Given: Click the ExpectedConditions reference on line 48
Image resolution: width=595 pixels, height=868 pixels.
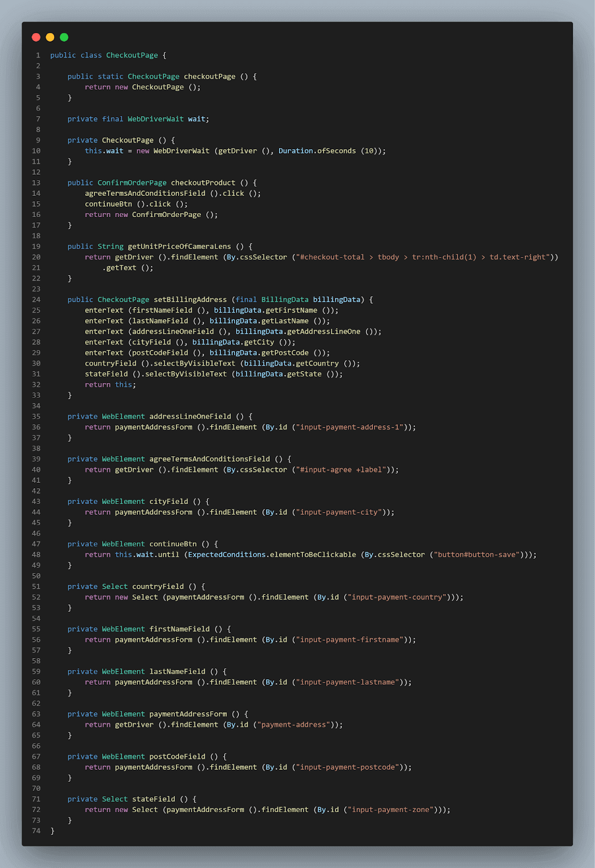Looking at the screenshot, I should [x=227, y=554].
